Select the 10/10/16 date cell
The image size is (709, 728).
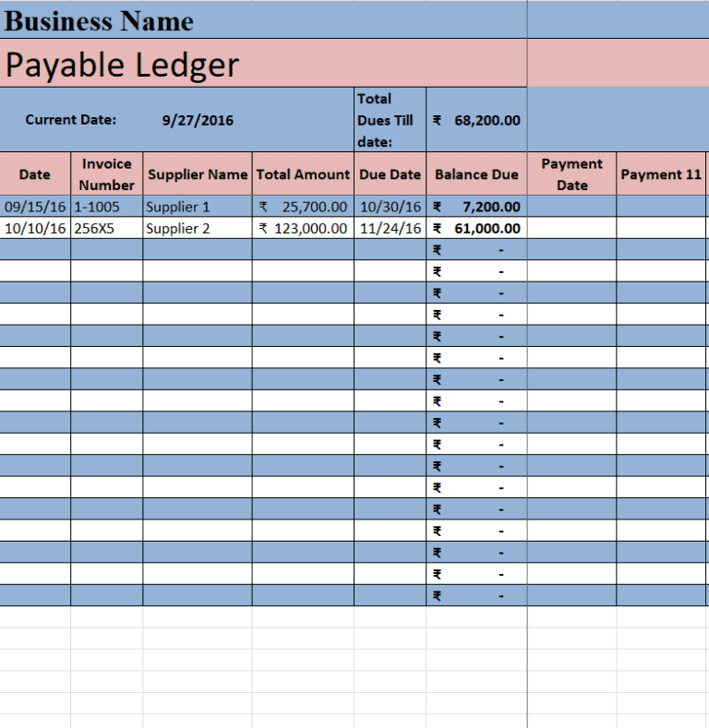click(x=35, y=228)
